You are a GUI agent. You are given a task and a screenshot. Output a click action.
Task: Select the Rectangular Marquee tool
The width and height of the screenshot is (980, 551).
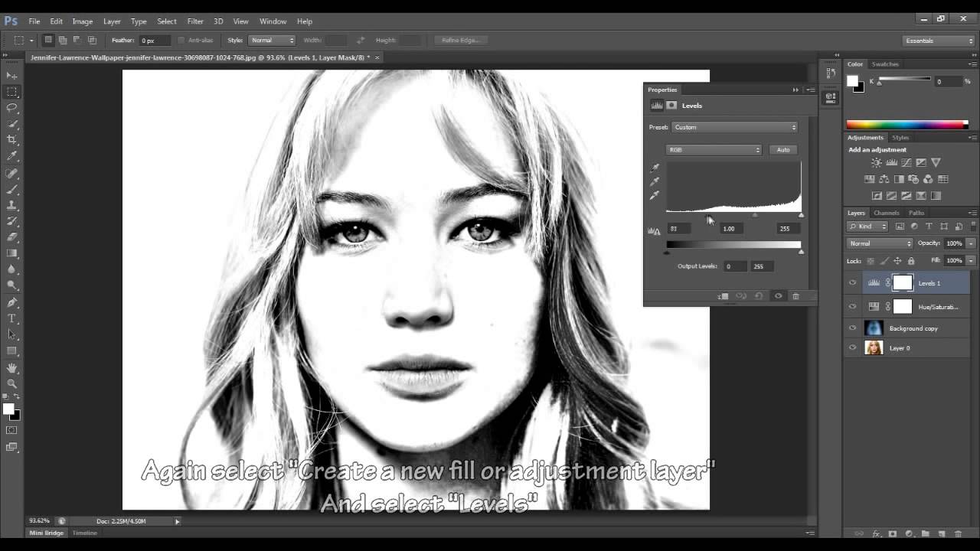point(12,92)
